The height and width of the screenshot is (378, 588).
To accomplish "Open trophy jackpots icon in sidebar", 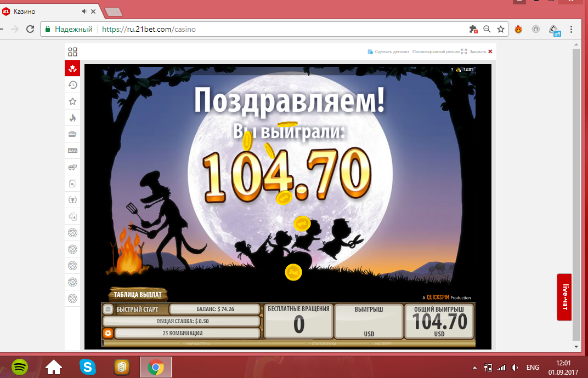I will (x=72, y=199).
